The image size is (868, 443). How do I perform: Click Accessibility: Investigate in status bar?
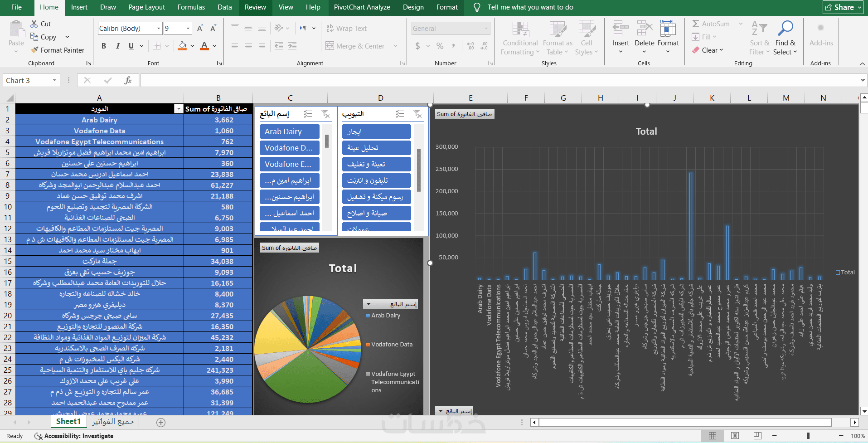click(x=74, y=436)
